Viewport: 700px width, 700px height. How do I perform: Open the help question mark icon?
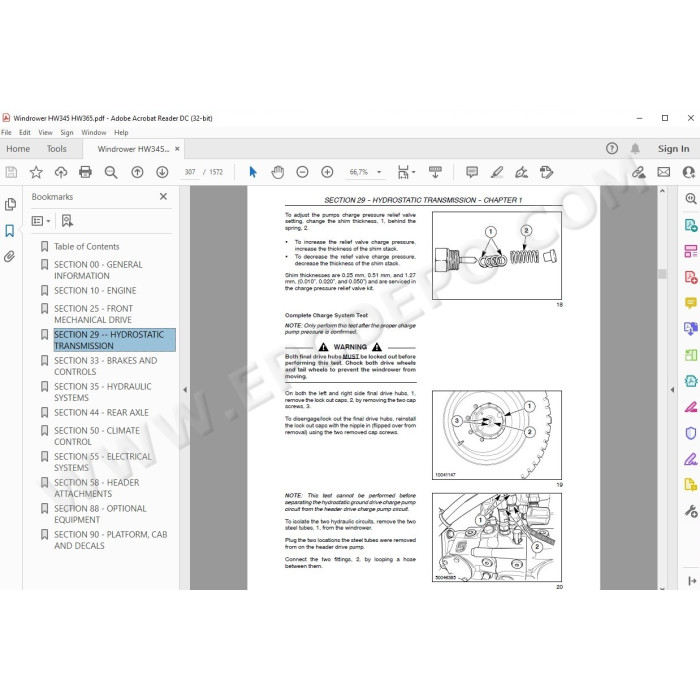click(612, 149)
